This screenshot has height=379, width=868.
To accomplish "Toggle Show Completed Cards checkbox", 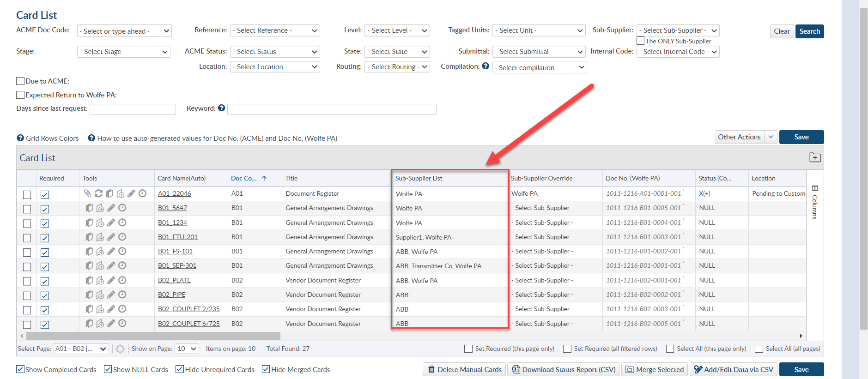I will 20,369.
